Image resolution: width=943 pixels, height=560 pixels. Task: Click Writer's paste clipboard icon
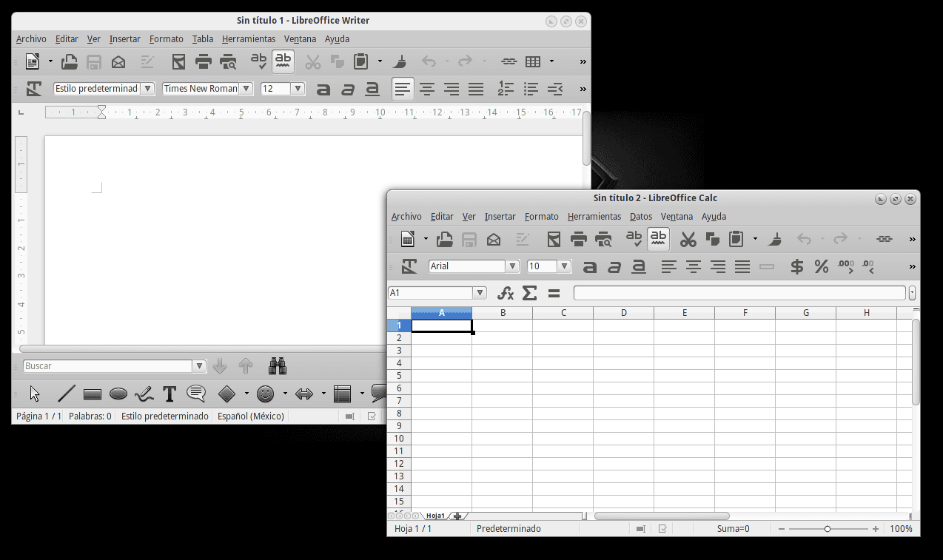click(361, 61)
